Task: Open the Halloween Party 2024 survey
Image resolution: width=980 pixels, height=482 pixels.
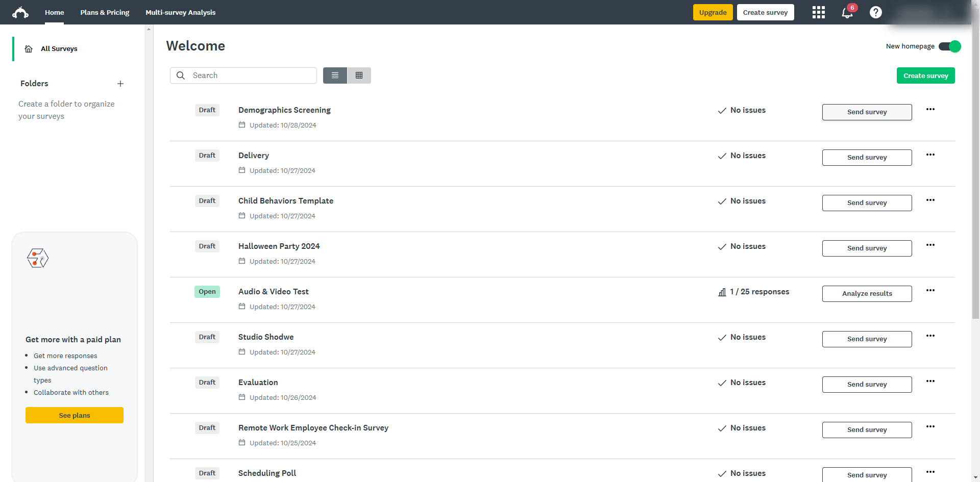Action: point(279,246)
